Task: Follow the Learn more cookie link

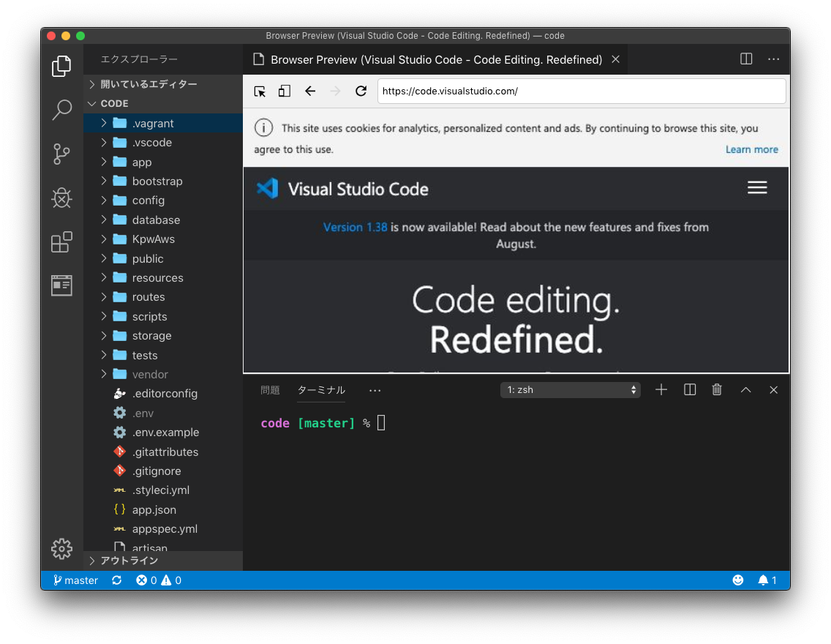Action: click(x=751, y=149)
